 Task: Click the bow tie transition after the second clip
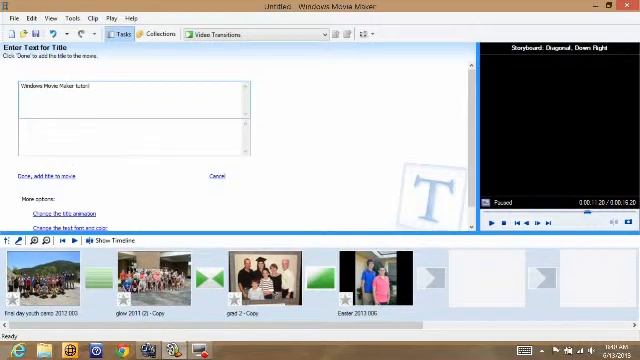pyautogui.click(x=210, y=278)
